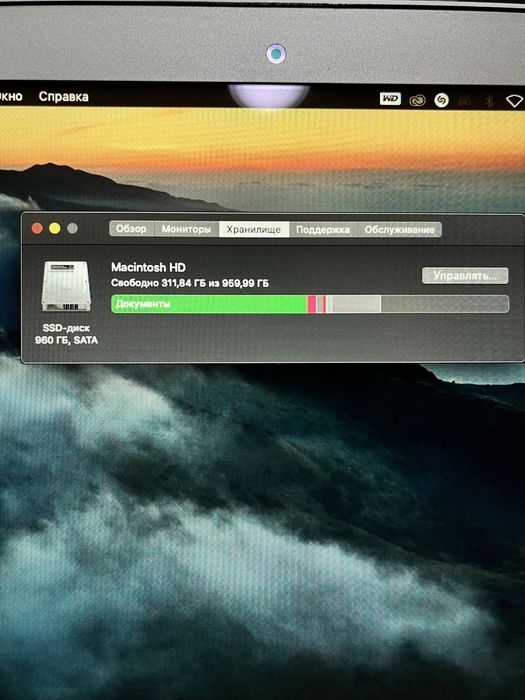Click the green Документы storage segment

(x=209, y=304)
